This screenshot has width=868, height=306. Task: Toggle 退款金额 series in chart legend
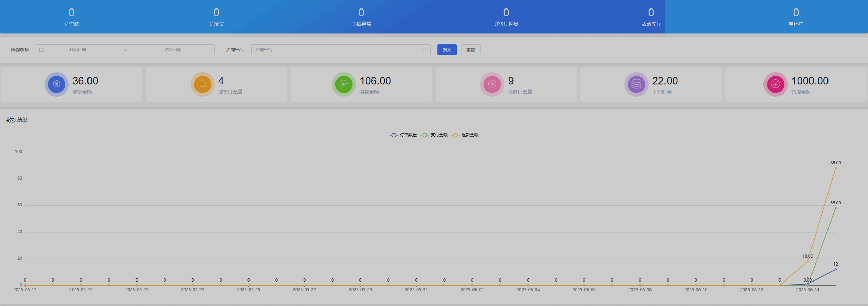click(465, 135)
